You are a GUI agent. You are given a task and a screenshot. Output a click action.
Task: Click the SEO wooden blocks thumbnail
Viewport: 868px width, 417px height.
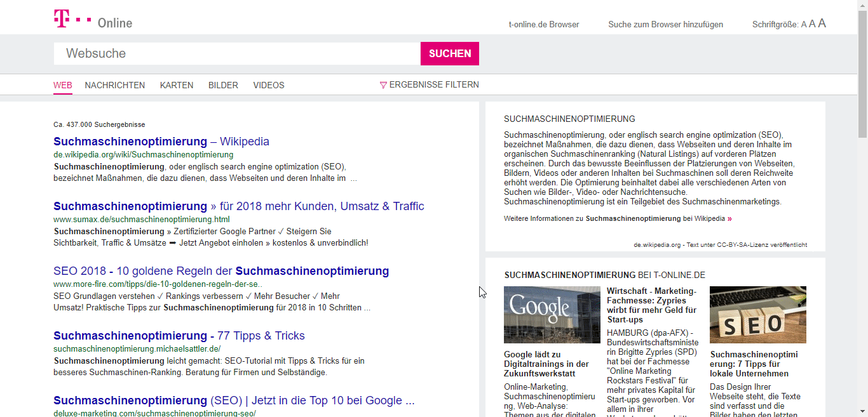pyautogui.click(x=758, y=315)
